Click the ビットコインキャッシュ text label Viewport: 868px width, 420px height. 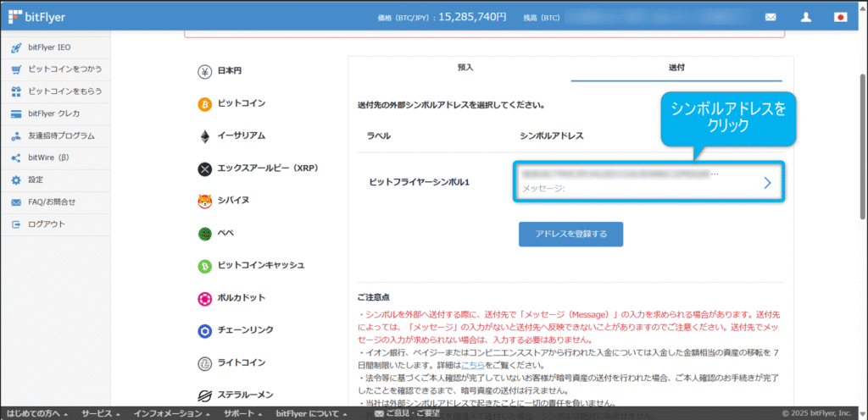point(261,266)
